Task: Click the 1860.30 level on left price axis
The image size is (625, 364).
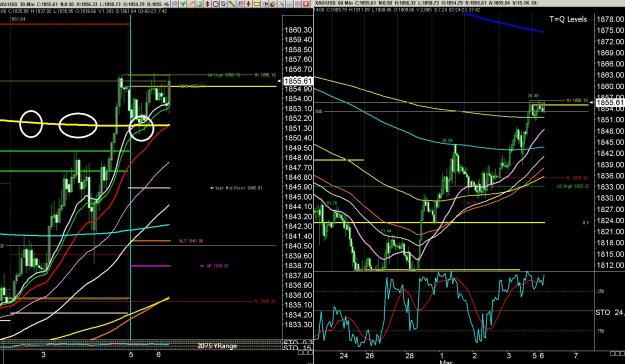Action: 298,30
